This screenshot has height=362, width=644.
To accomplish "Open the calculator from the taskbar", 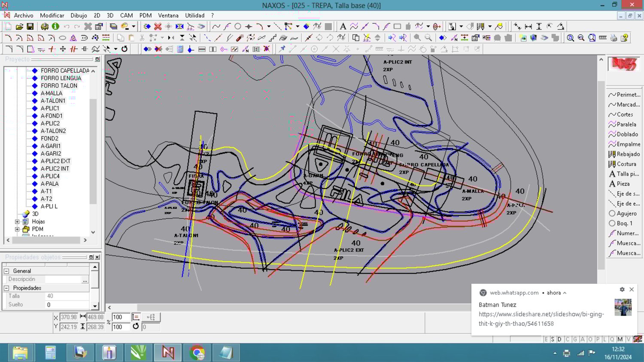I will point(50,353).
